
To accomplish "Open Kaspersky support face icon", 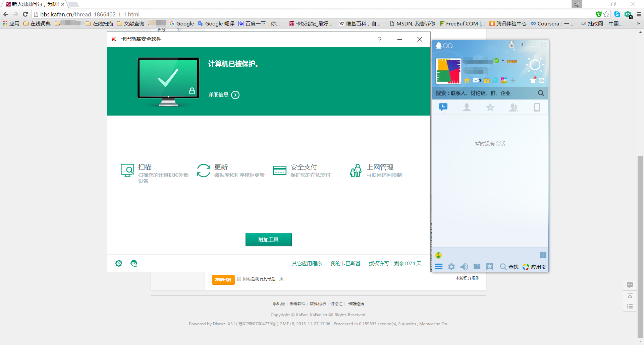I will tap(134, 263).
